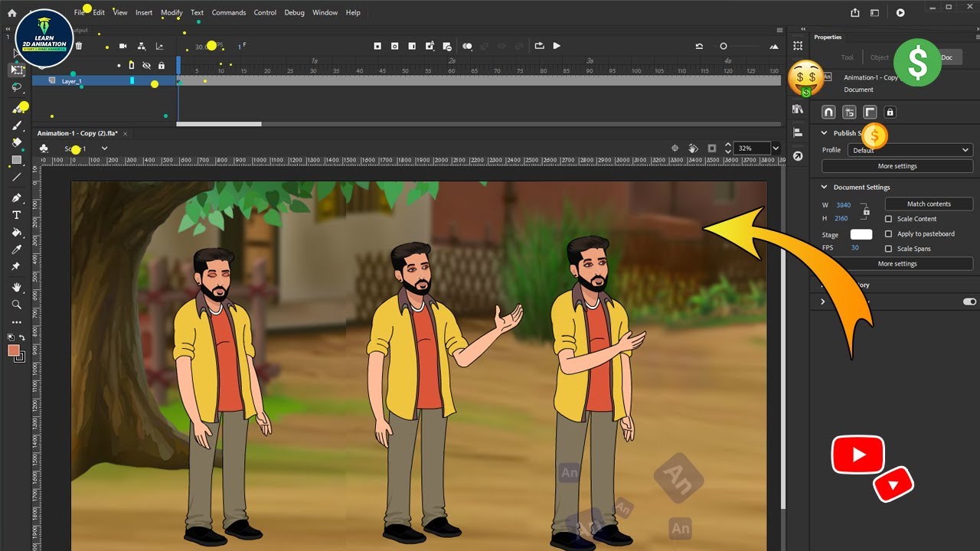Open the layer parenting view icon
Image resolution: width=980 pixels, height=551 pixels.
[x=140, y=46]
